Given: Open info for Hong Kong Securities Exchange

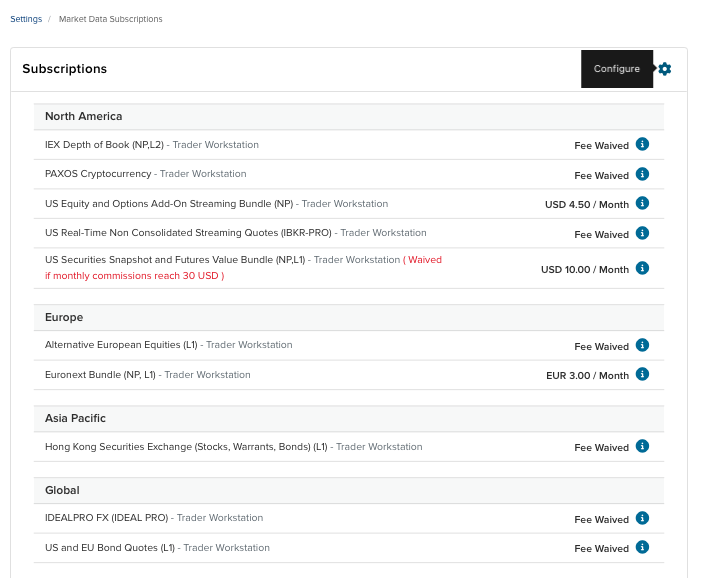Looking at the screenshot, I should click(642, 447).
